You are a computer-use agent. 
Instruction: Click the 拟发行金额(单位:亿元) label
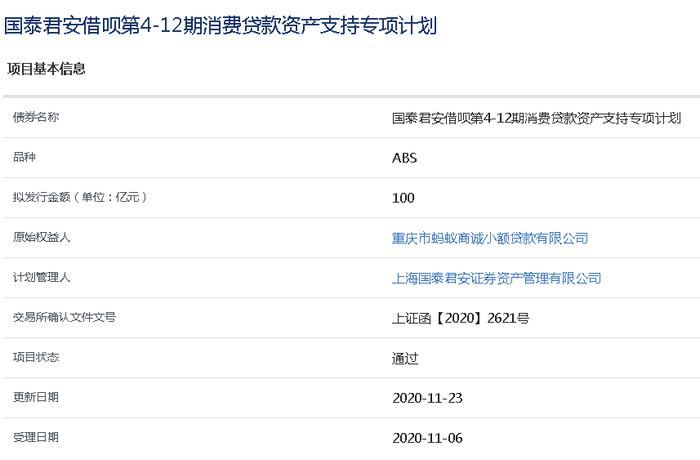point(79,197)
